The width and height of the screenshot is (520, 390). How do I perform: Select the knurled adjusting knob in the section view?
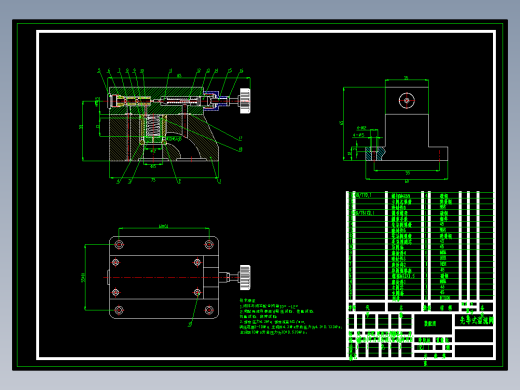(x=245, y=101)
